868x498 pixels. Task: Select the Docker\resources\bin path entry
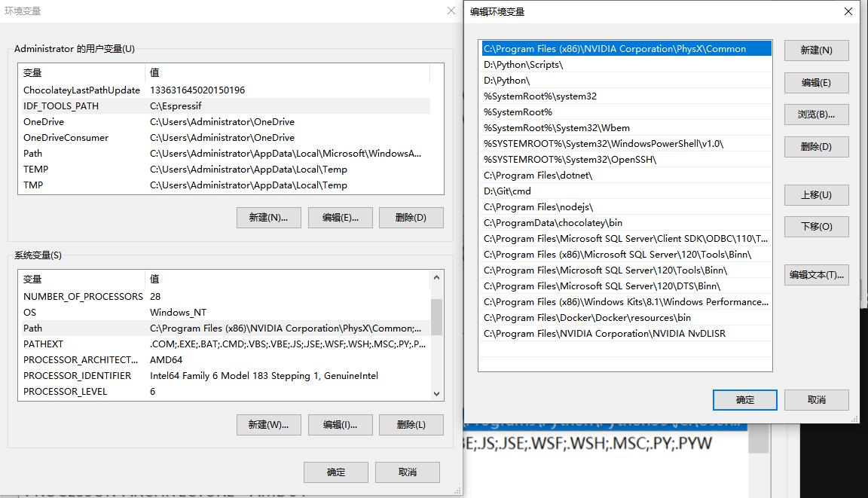[x=626, y=318]
